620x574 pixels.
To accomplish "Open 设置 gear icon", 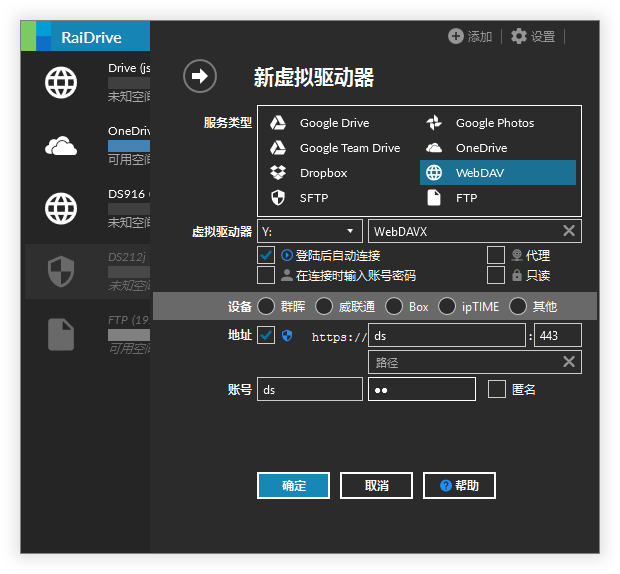I will (518, 36).
